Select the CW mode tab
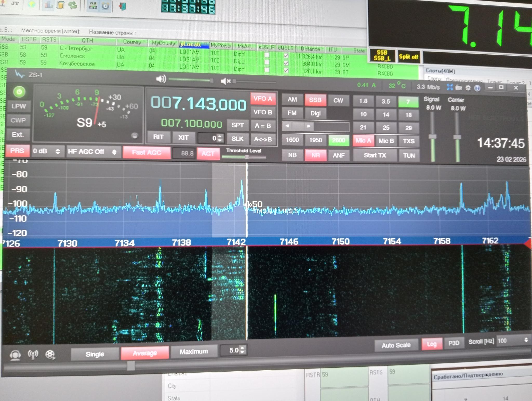The width and height of the screenshot is (532, 401). (338, 100)
